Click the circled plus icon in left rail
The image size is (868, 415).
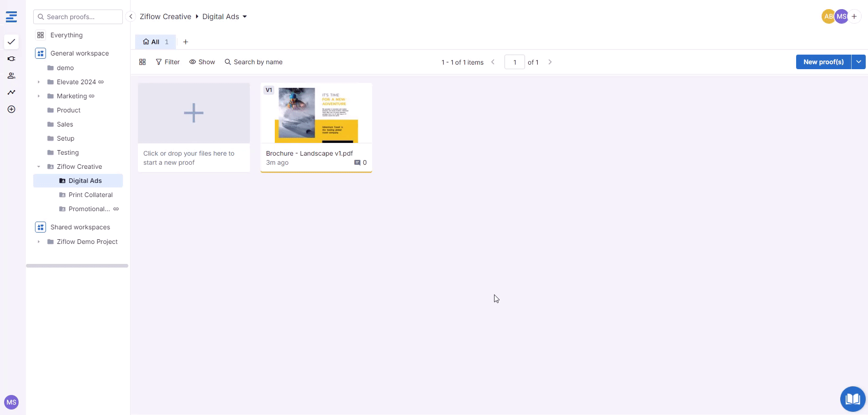pyautogui.click(x=11, y=109)
